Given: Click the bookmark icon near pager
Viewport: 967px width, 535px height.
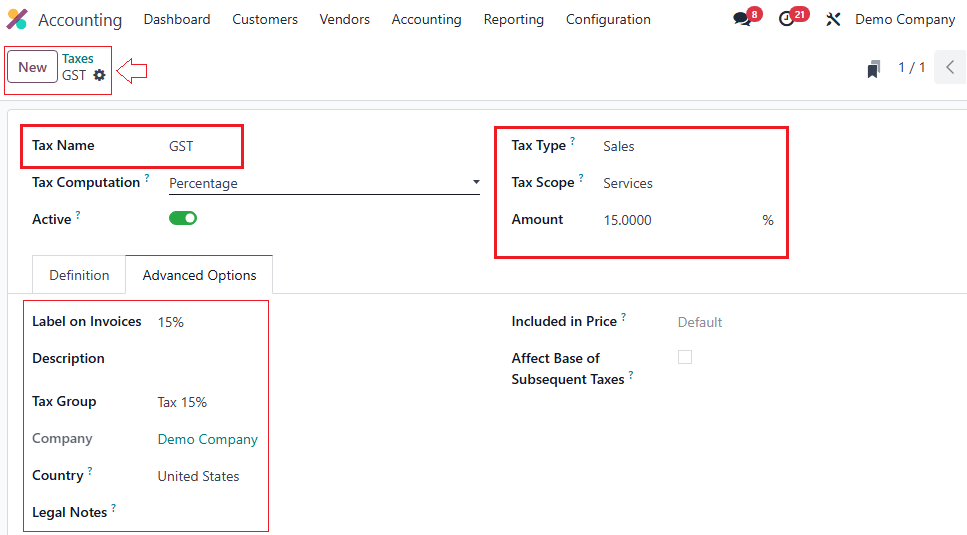Looking at the screenshot, I should coord(873,69).
